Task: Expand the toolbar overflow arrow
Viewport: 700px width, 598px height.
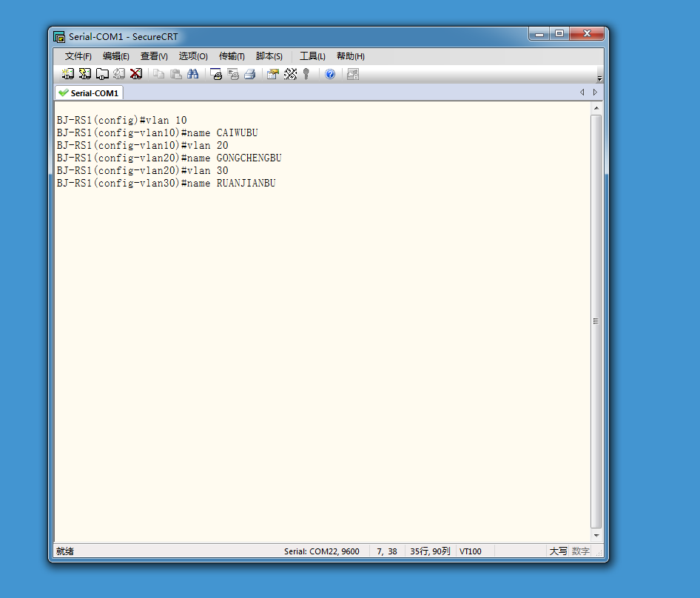Action: 599,78
